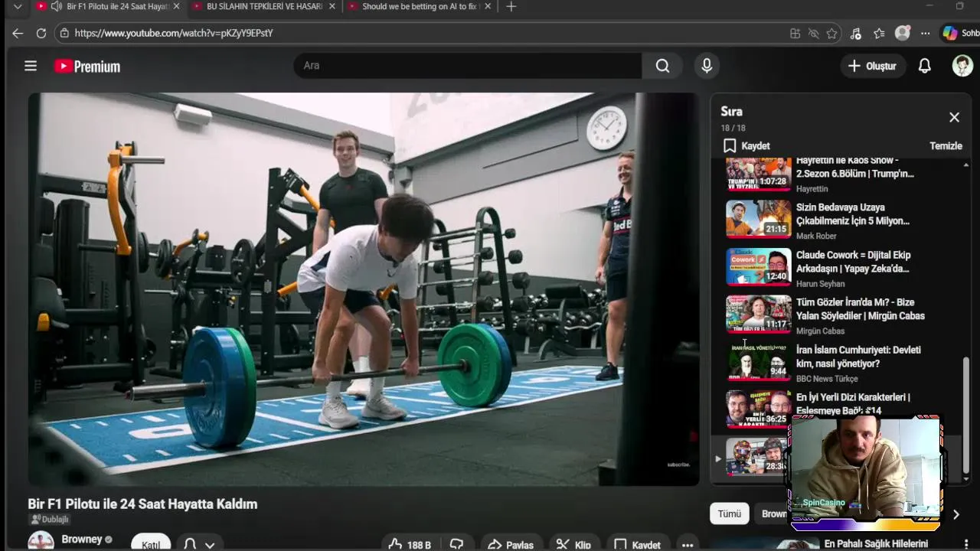Like the video (188 B)

[x=411, y=544]
